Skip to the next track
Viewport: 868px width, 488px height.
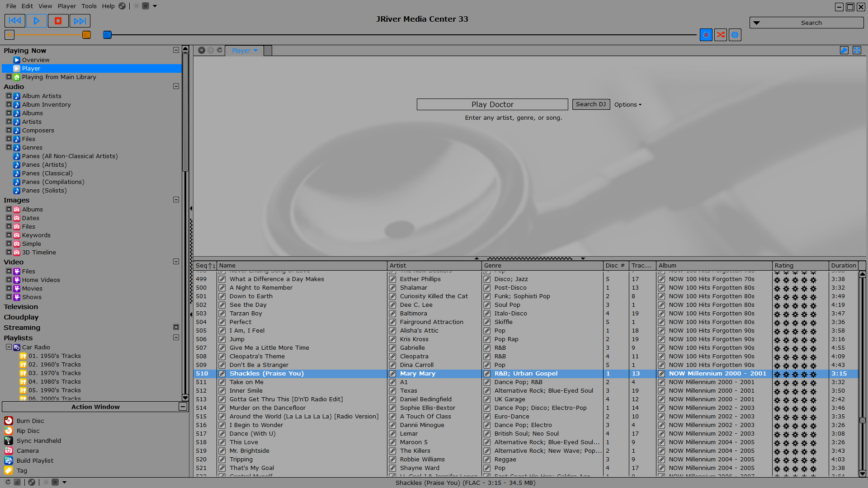coord(80,21)
